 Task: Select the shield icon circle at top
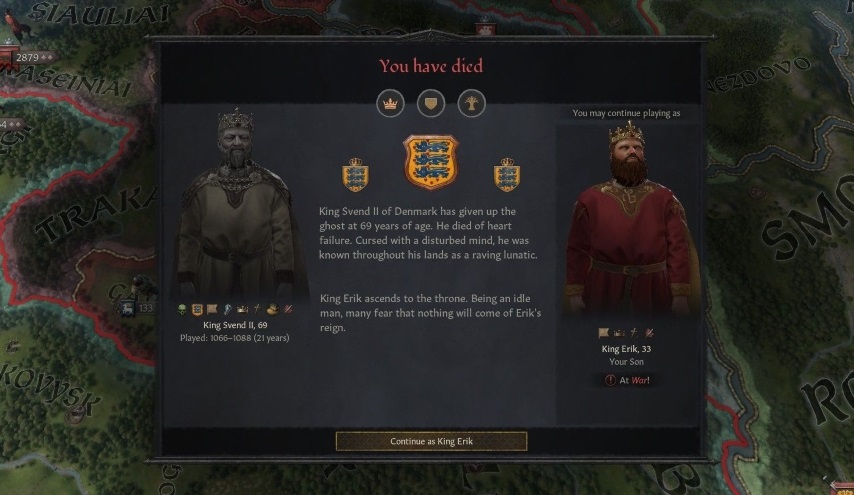pyautogui.click(x=431, y=103)
